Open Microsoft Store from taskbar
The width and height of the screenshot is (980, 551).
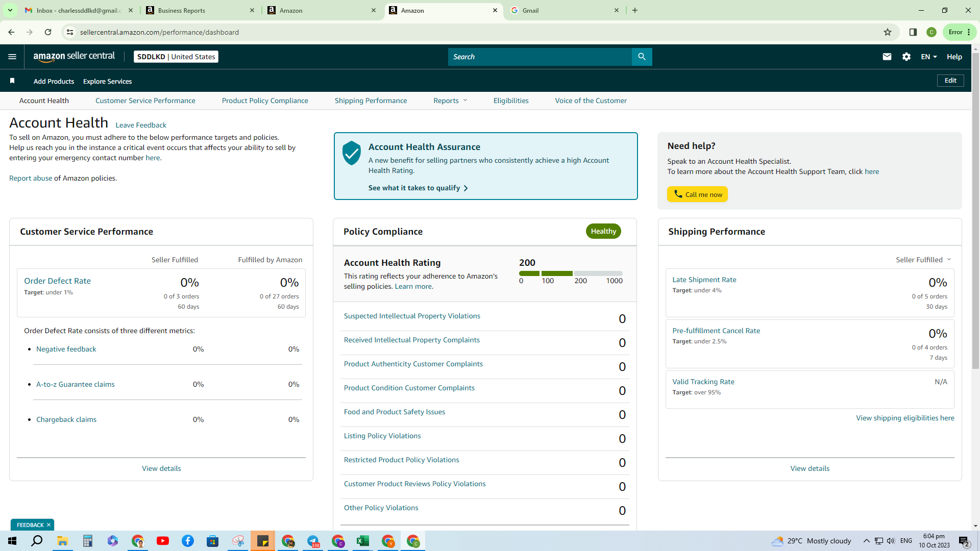[213, 541]
